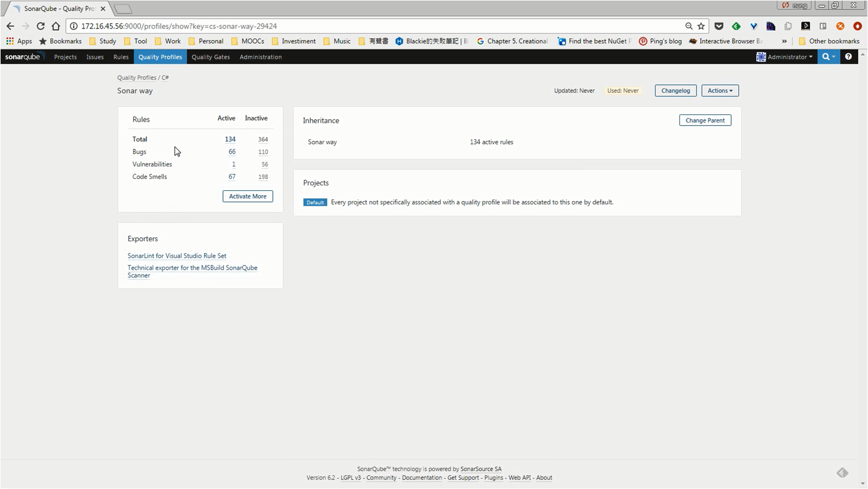Click the blue Y extension icon

pyautogui.click(x=754, y=26)
